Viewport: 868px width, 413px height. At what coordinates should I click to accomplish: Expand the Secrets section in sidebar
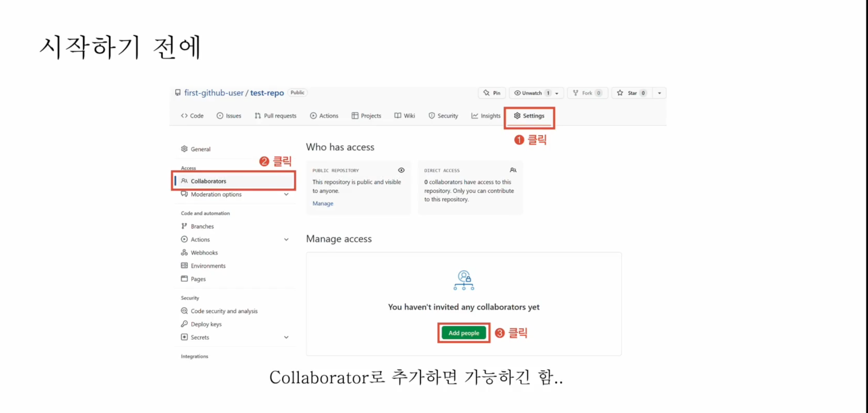coord(286,337)
